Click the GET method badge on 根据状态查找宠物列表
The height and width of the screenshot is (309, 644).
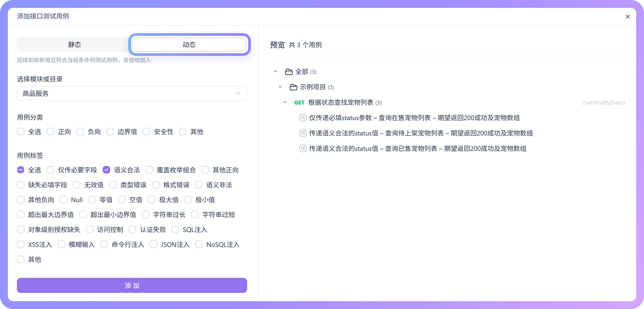(x=299, y=102)
